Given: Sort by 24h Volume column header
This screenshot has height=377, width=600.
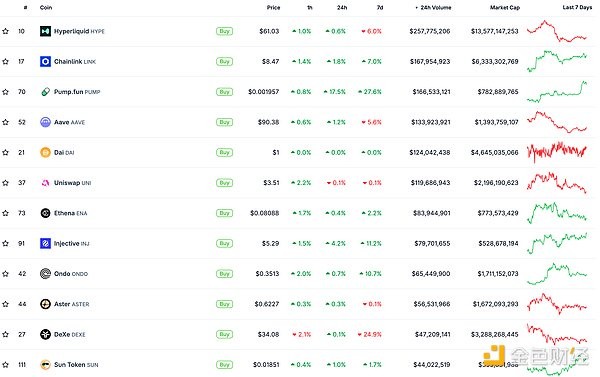Looking at the screenshot, I should [433, 7].
